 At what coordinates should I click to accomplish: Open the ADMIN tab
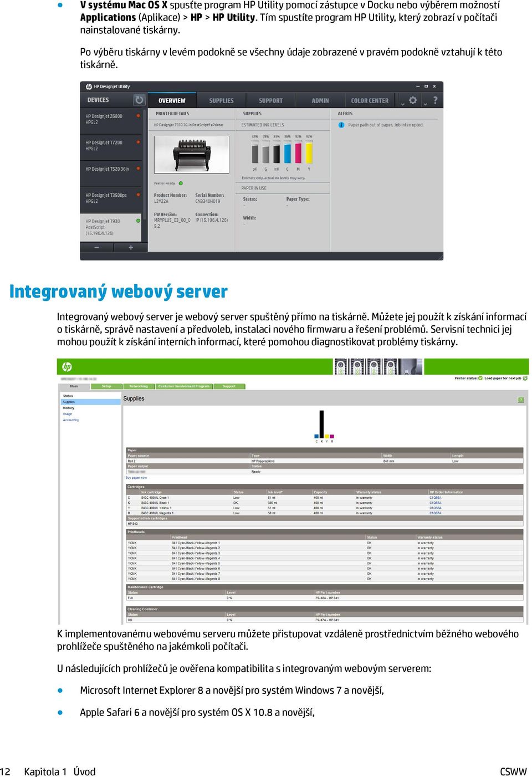pos(320,101)
